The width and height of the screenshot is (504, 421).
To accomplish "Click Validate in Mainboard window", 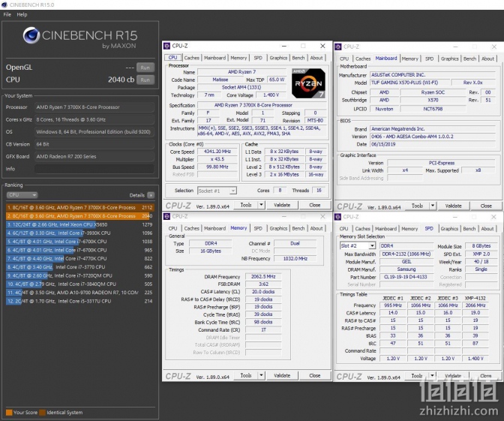I will pos(453,206).
